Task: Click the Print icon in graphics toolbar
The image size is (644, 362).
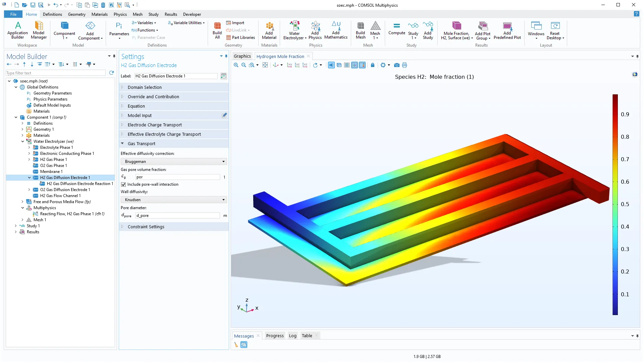Action: pos(405,65)
